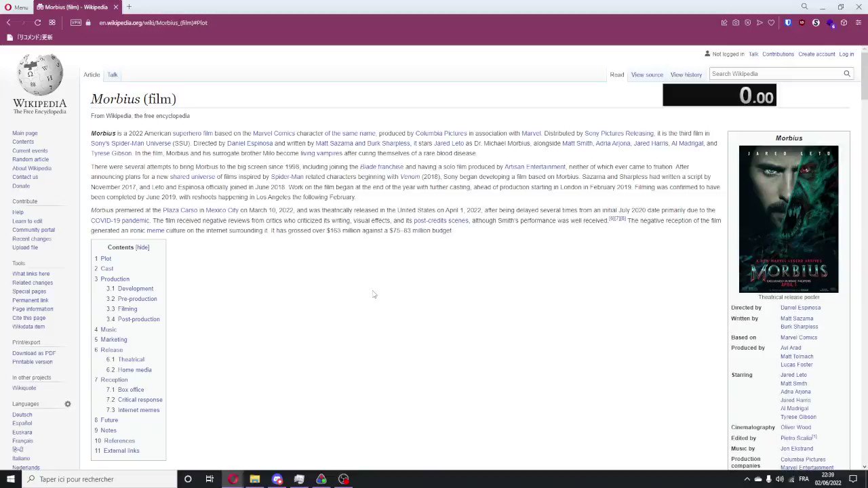
Task: Open the Opera taskbar icon
Action: [233, 479]
